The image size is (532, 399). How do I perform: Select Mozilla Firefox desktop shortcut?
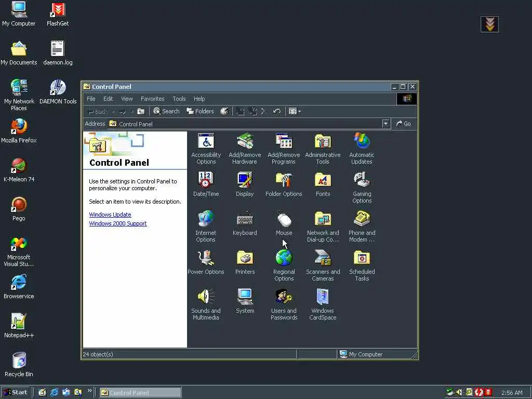click(19, 131)
